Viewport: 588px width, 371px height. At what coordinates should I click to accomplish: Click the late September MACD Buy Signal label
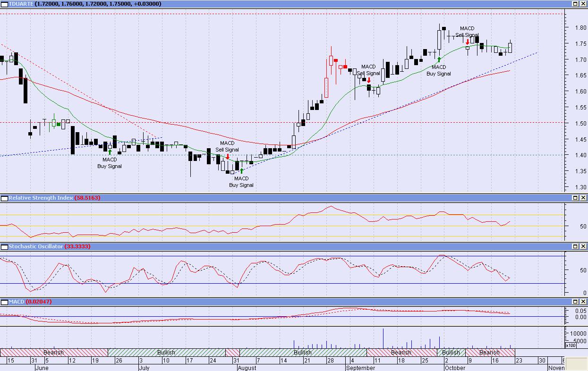pos(439,70)
